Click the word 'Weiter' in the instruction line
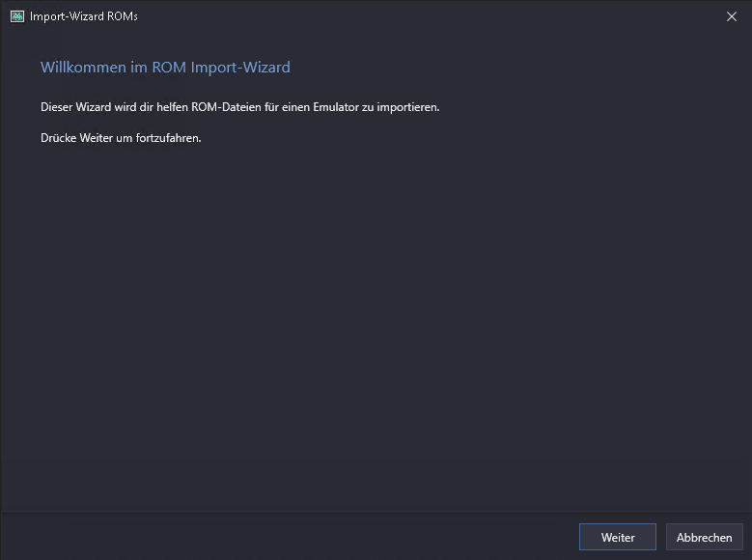This screenshot has width=752, height=560. 100,137
